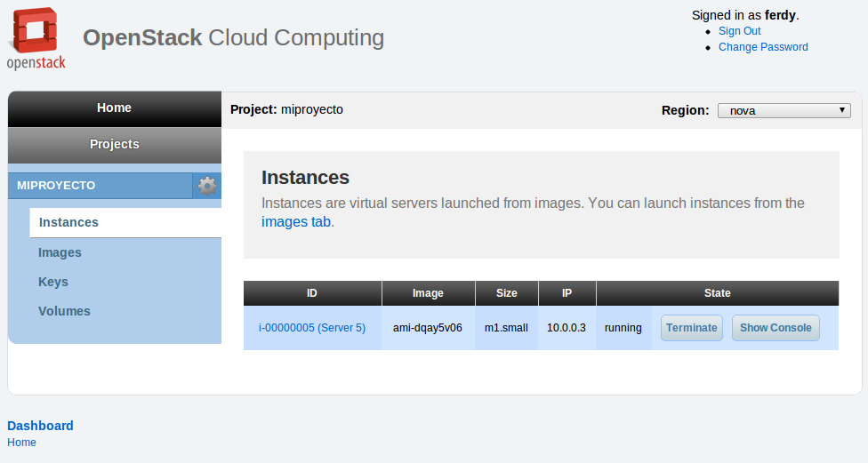Screen dimensions: 868x463
Task: Terminate the running instance
Action: tap(691, 328)
